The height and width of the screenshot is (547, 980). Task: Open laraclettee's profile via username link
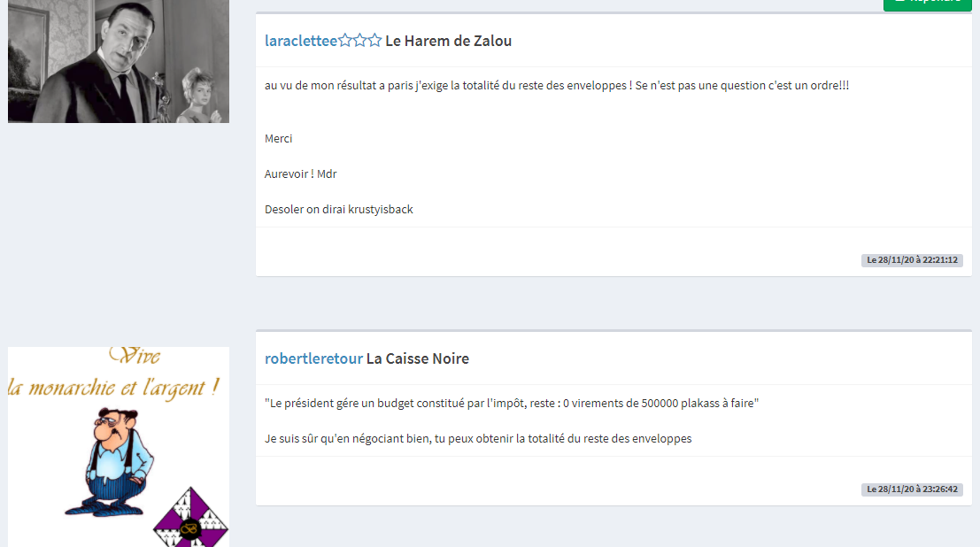coord(301,41)
